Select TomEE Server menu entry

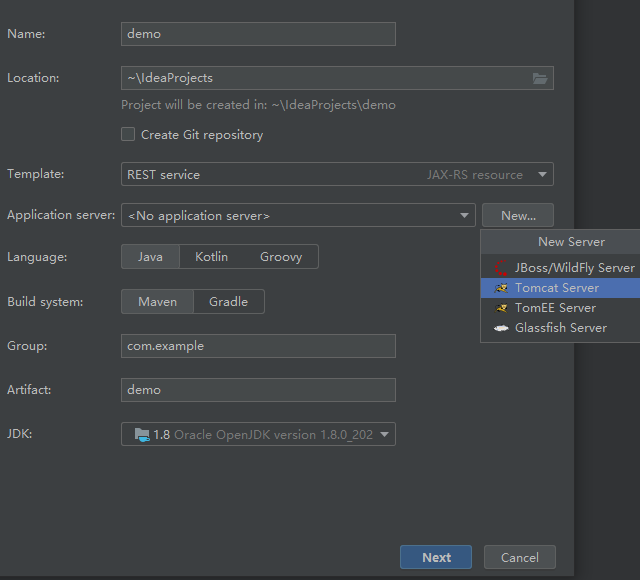tap(560, 308)
